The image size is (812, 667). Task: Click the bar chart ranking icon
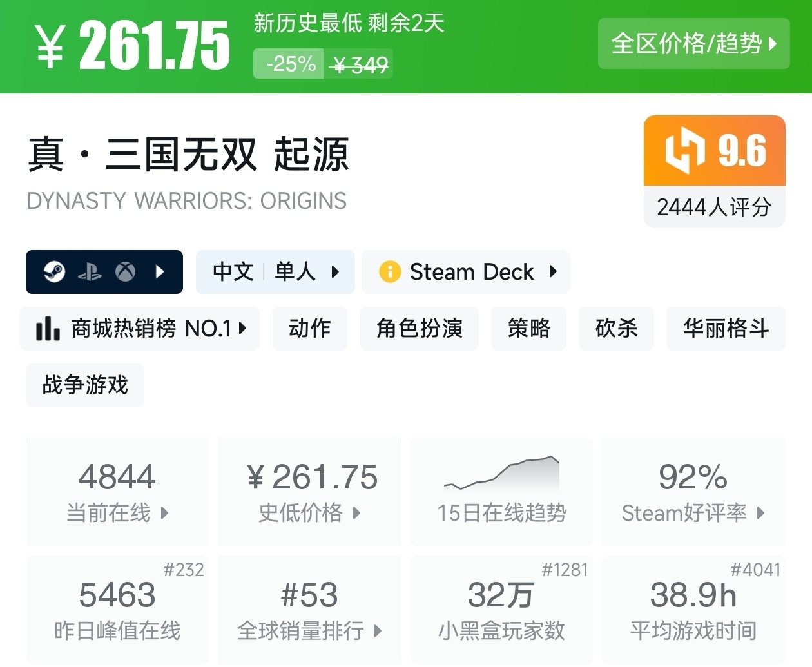(x=48, y=329)
